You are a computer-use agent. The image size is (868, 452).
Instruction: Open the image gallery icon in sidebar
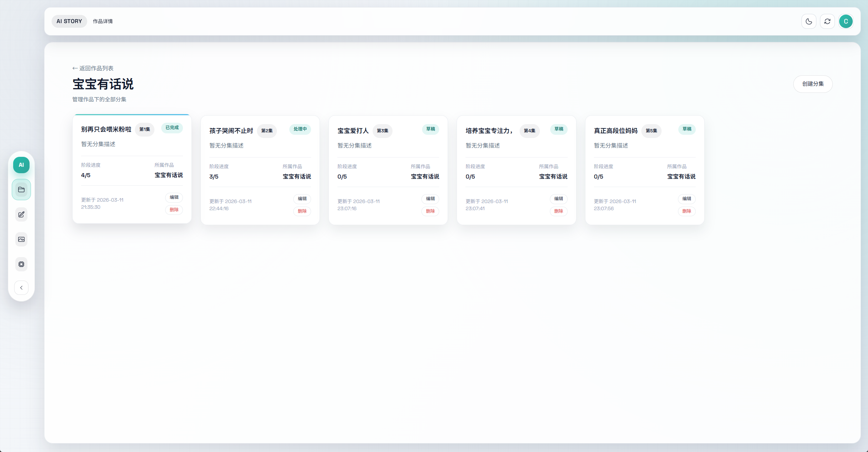(21, 239)
